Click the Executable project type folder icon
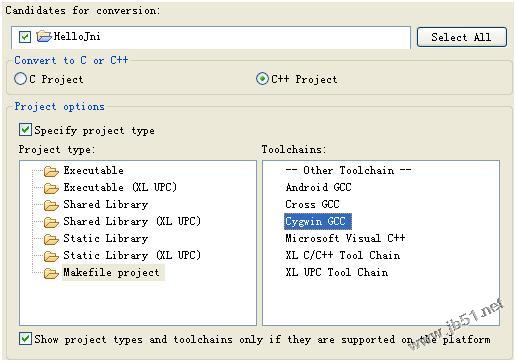Screen dimensions: 516x362 coord(51,171)
